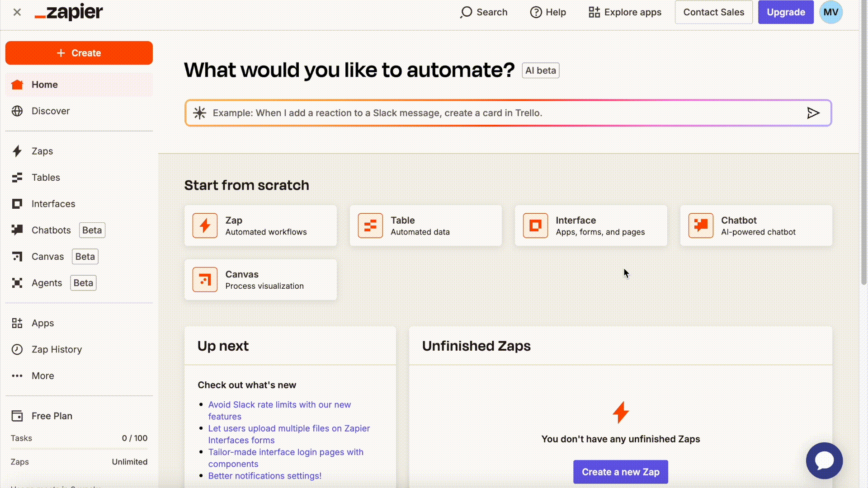Click the Zaps Unlimited value

130,462
